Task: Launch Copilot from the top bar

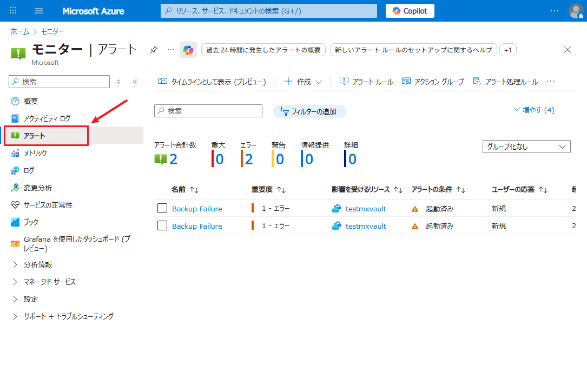Action: (x=410, y=11)
